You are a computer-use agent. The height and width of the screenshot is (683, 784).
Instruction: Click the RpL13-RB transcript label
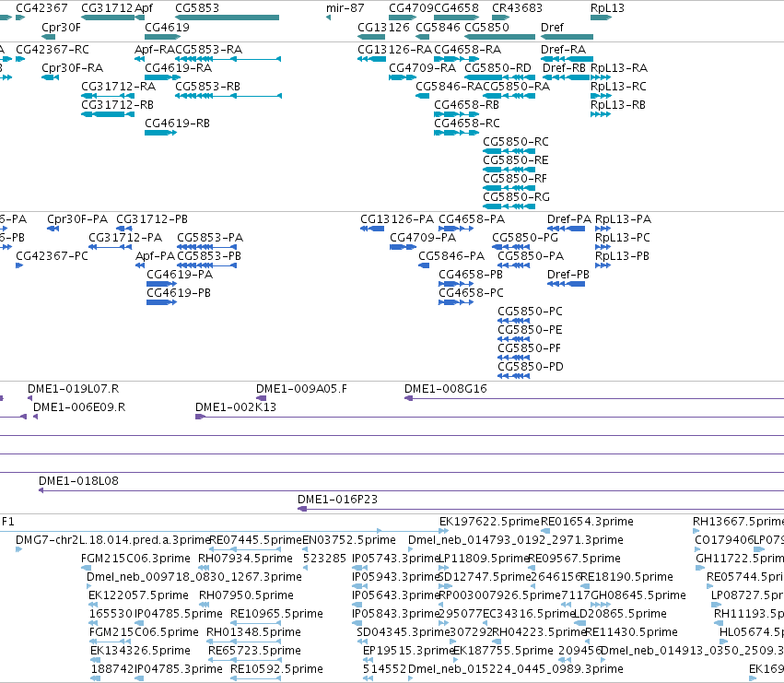point(618,105)
